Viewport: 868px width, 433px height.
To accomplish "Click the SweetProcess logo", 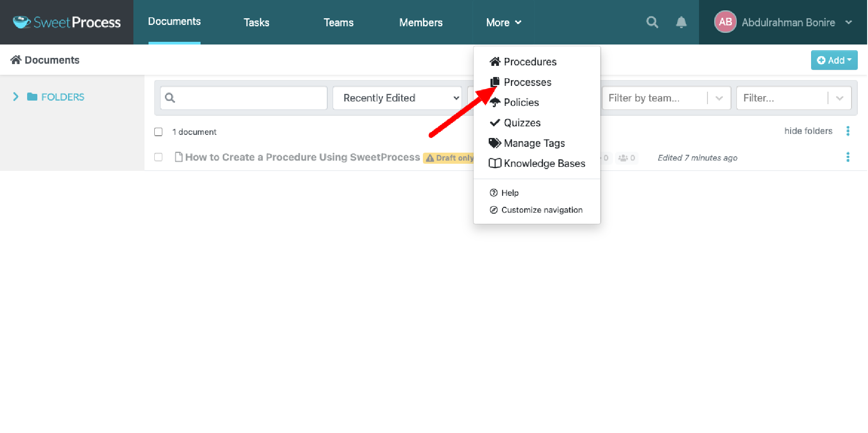I will tap(67, 22).
